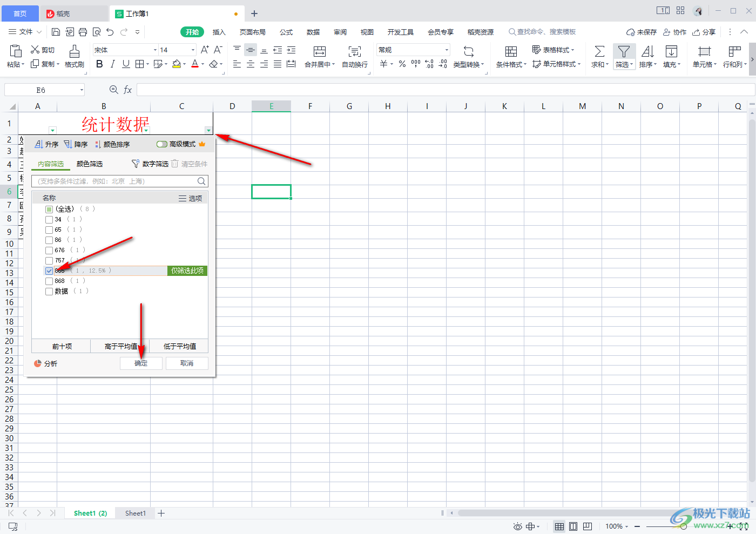Click the fill color bucket swatch
Image resolution: width=756 pixels, height=534 pixels.
coord(176,64)
